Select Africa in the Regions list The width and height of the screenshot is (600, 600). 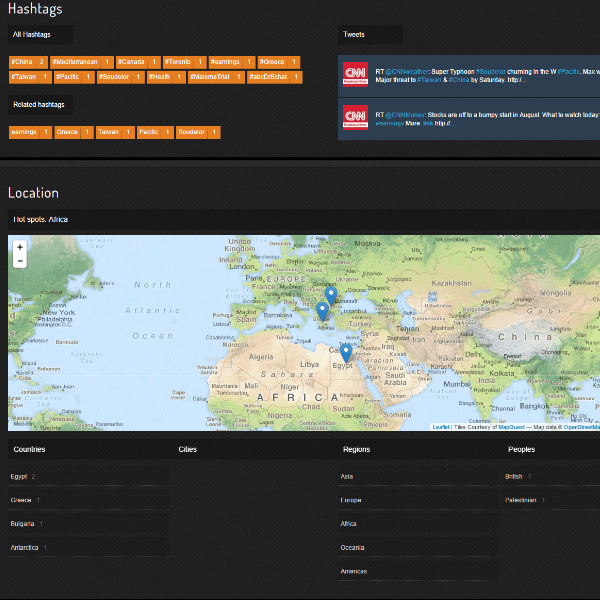coord(419,524)
